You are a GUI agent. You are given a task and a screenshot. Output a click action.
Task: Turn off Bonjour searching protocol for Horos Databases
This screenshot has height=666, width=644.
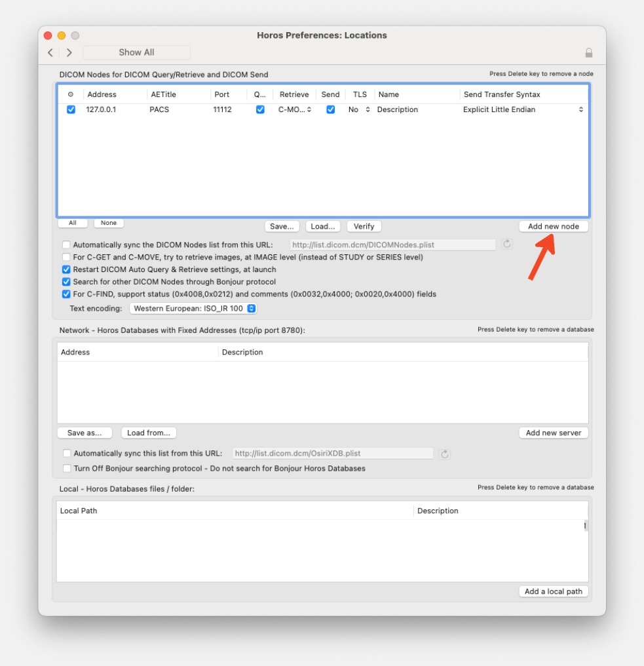(x=66, y=468)
